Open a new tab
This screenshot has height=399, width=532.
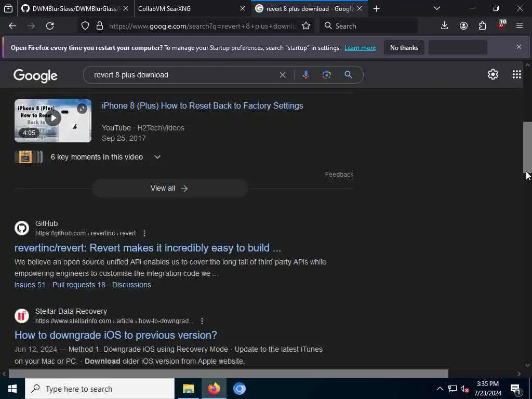[376, 8]
